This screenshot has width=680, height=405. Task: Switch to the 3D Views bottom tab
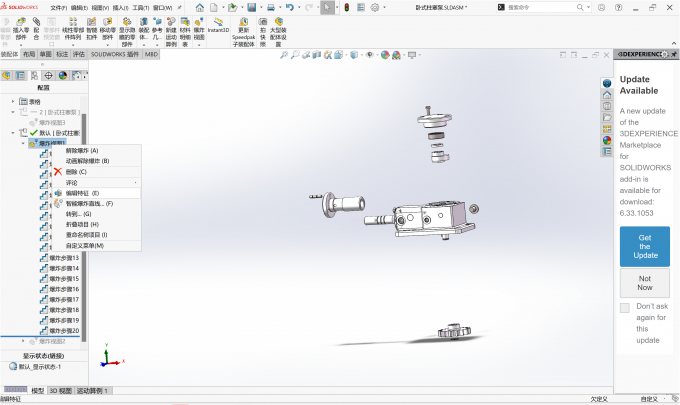(x=61, y=391)
